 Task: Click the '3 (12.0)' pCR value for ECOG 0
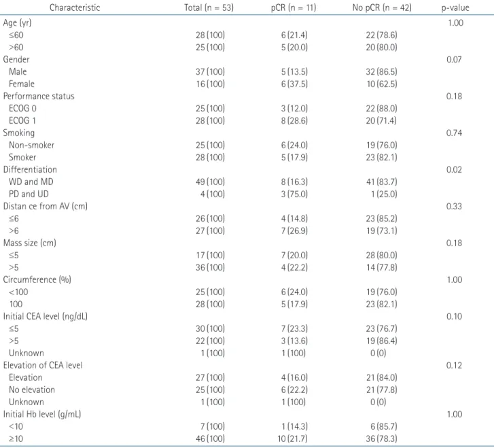pyautogui.click(x=294, y=109)
